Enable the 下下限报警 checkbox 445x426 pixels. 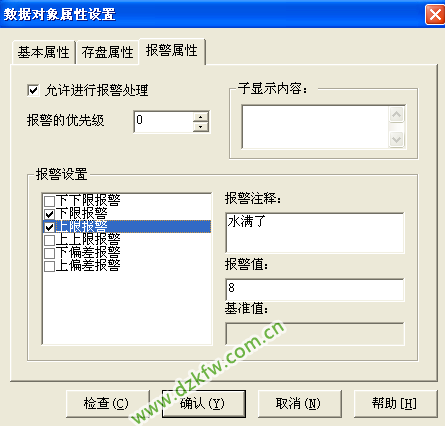pos(50,201)
